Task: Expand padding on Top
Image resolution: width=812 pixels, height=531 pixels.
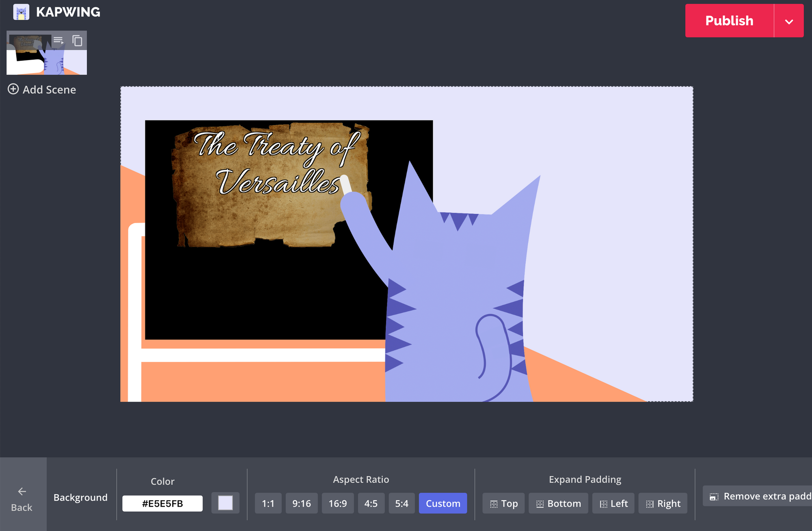Action: (x=503, y=503)
